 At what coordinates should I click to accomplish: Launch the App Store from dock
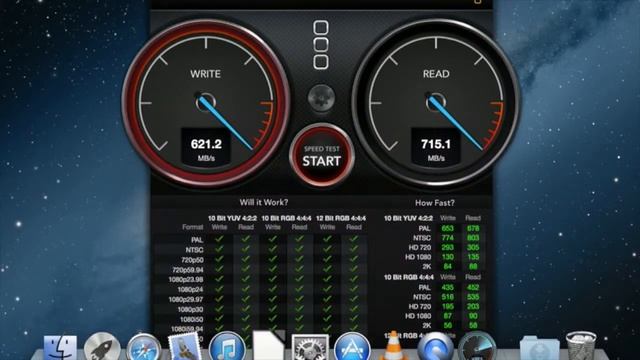click(352, 347)
